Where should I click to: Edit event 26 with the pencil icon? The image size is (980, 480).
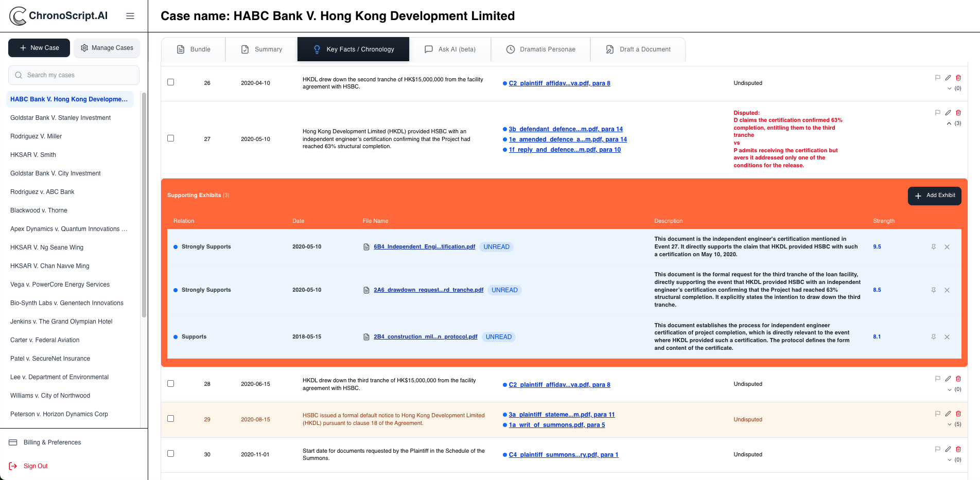click(x=948, y=78)
